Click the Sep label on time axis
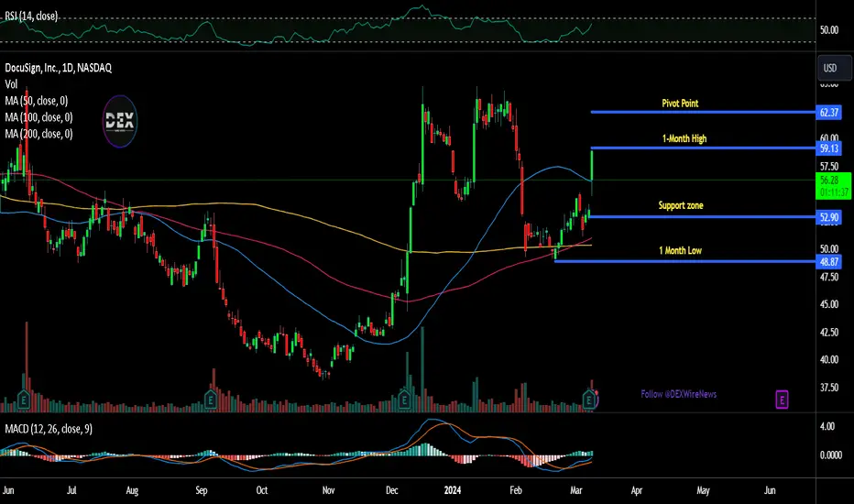 click(x=202, y=490)
